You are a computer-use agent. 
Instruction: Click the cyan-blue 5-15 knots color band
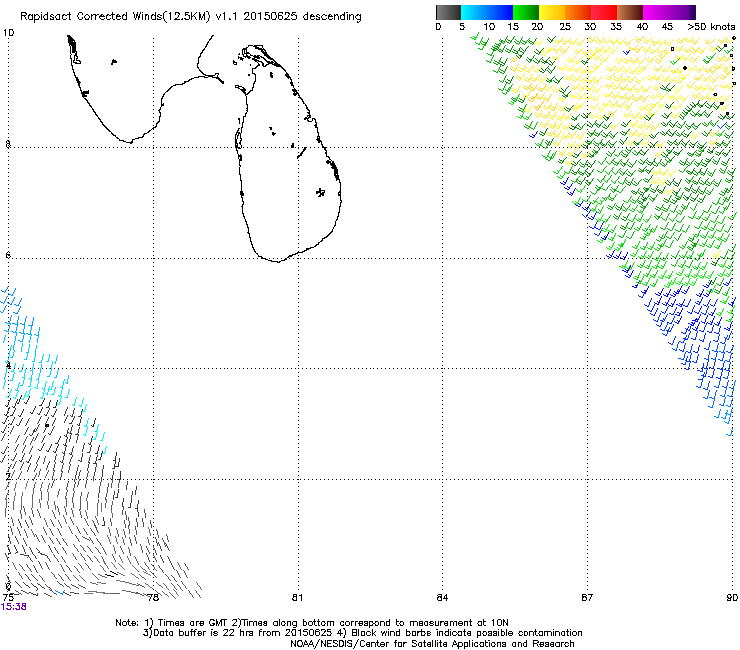487,12
